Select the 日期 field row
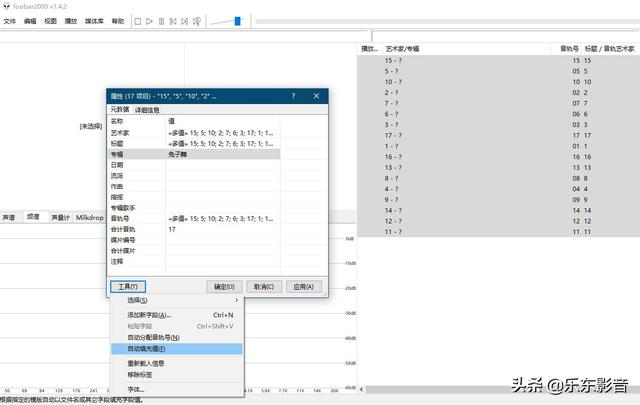640x405 pixels. pos(194,165)
